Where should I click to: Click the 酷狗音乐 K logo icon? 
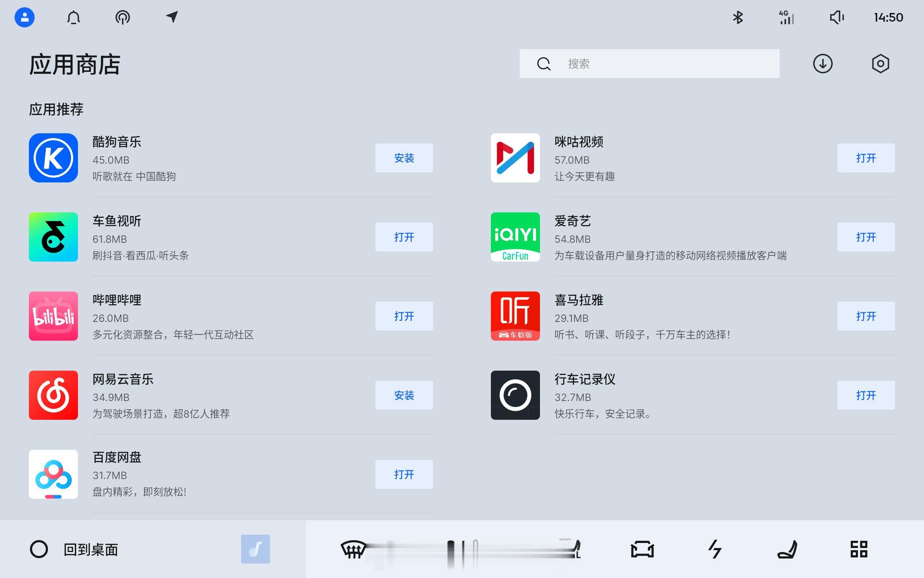(x=53, y=158)
